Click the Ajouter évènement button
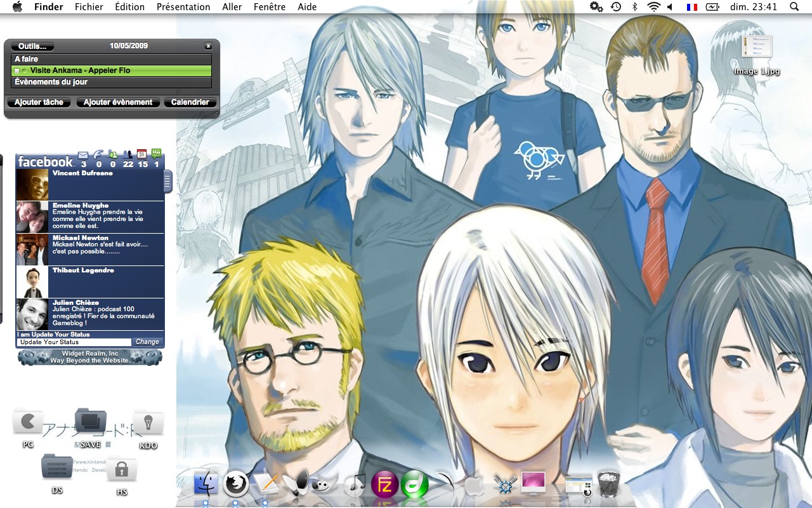812x508 pixels. point(118,102)
